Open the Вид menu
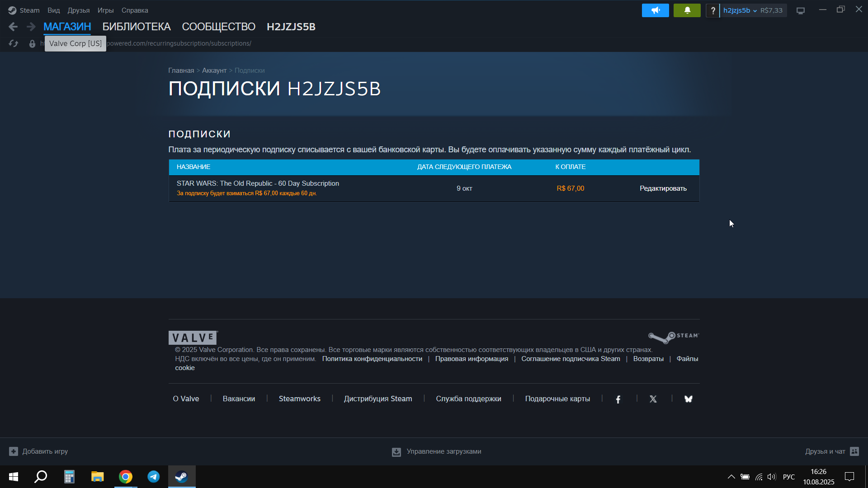 tap(54, 10)
